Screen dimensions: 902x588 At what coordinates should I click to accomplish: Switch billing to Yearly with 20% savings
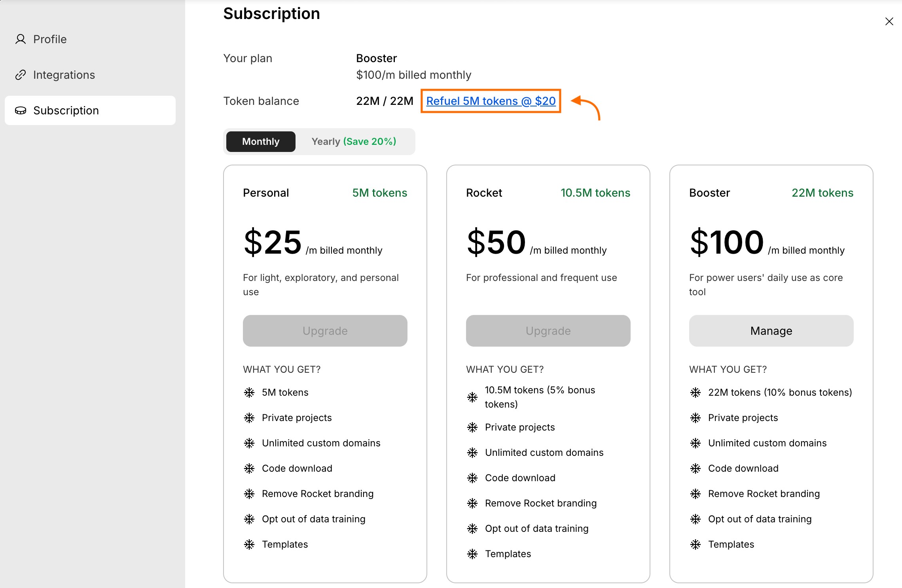point(354,141)
